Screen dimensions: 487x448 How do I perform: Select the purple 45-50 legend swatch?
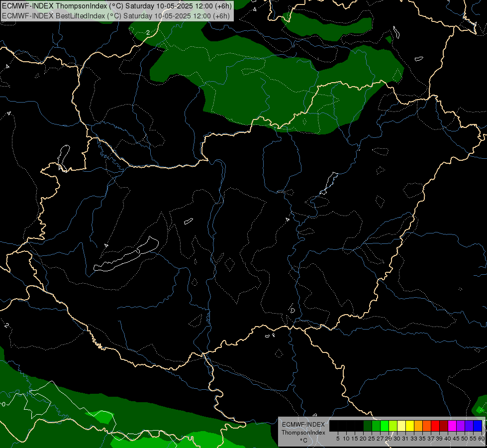pyautogui.click(x=461, y=426)
